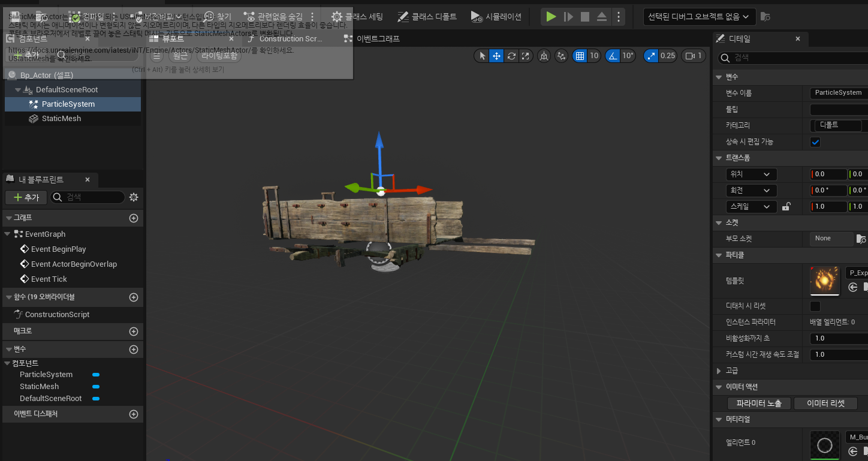Viewport: 868px width, 461px height.
Task: Click the 디테일 (Details) panel search field
Action: click(792, 58)
